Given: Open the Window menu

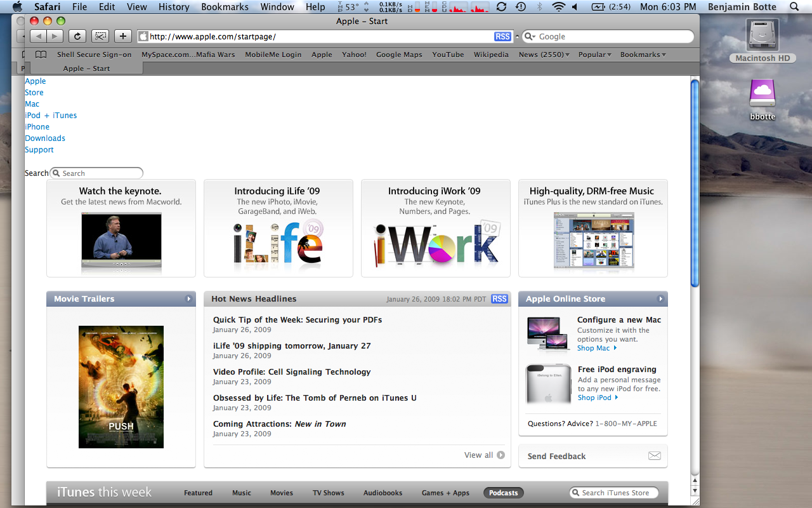Looking at the screenshot, I should click(x=277, y=7).
